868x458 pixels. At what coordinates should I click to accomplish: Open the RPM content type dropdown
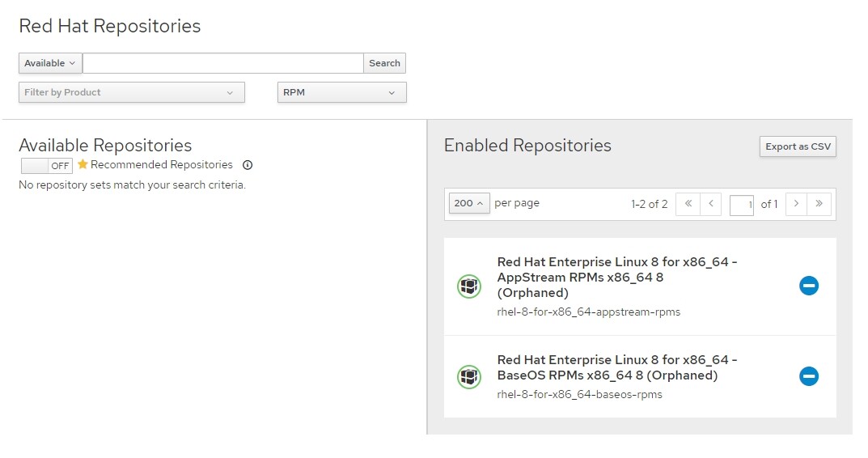[x=341, y=92]
